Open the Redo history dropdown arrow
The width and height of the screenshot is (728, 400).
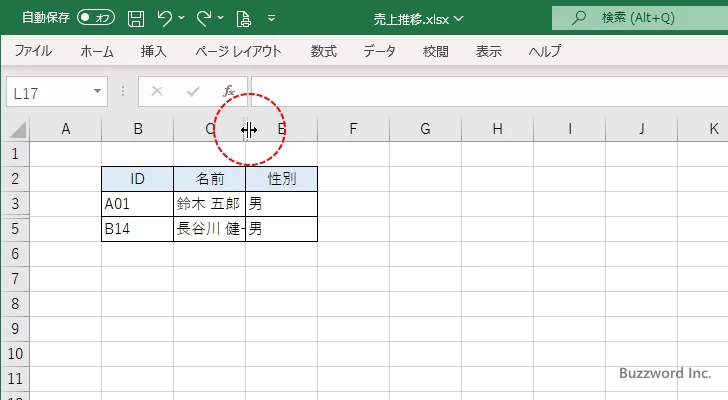pyautogui.click(x=221, y=18)
